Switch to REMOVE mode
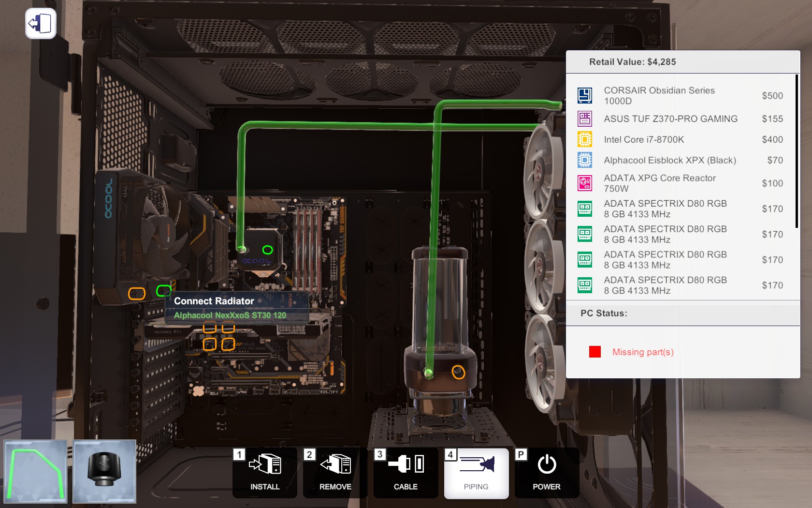 click(335, 473)
